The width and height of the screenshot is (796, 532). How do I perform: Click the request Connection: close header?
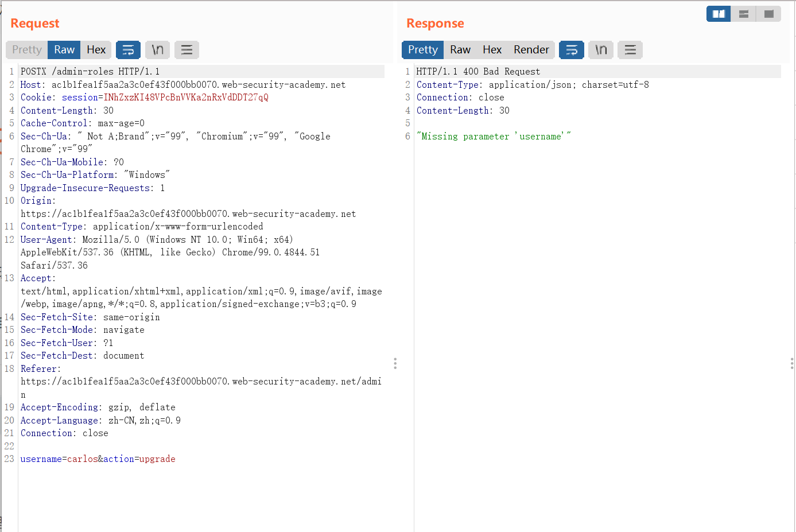pos(64,433)
